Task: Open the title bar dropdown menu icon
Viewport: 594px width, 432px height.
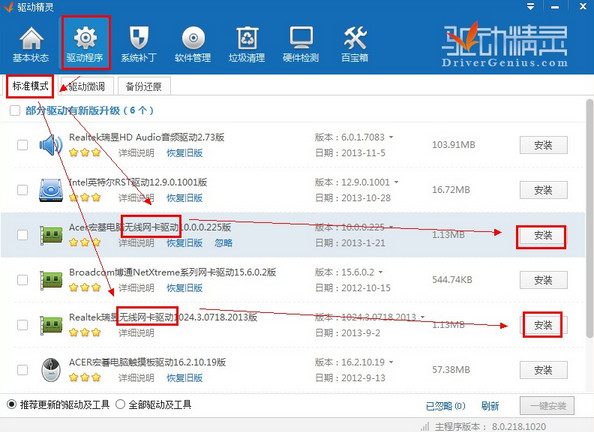Action: (530, 6)
